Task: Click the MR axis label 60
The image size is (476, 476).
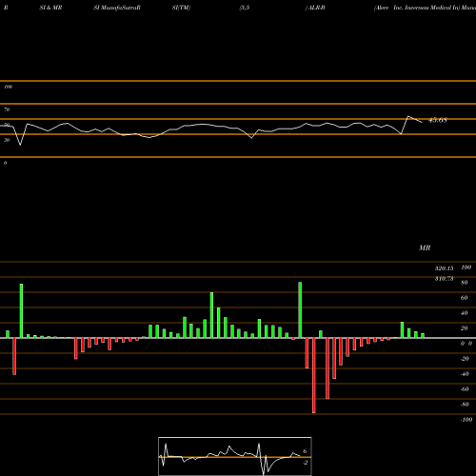Action: coord(464,298)
